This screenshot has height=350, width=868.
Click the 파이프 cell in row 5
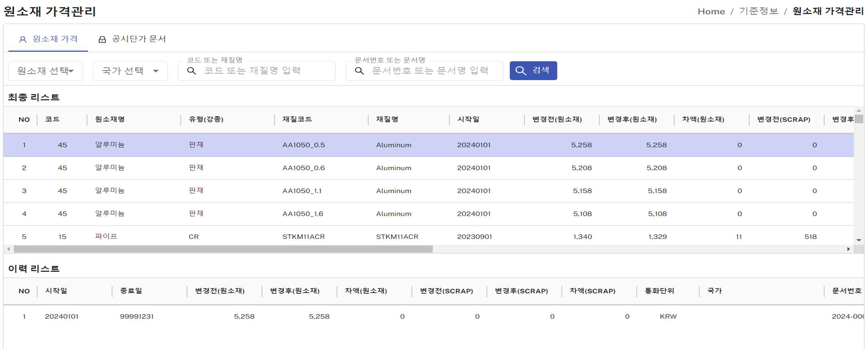pyautogui.click(x=106, y=237)
